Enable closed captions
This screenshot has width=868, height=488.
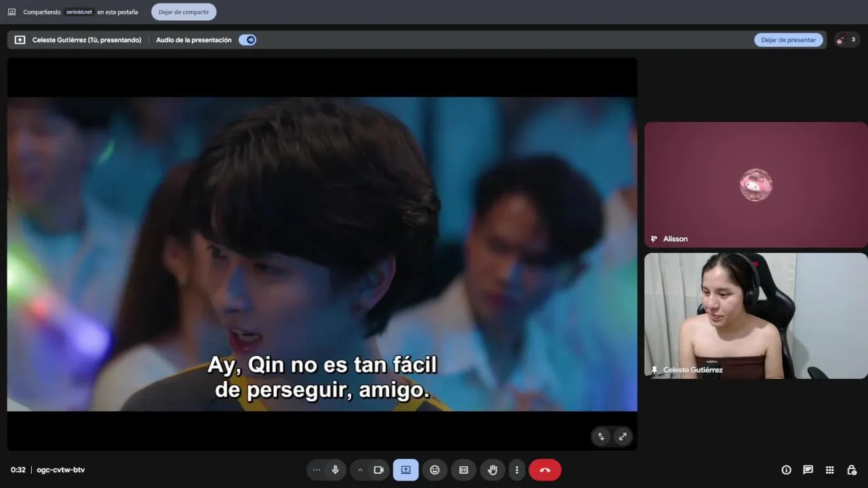pyautogui.click(x=464, y=470)
